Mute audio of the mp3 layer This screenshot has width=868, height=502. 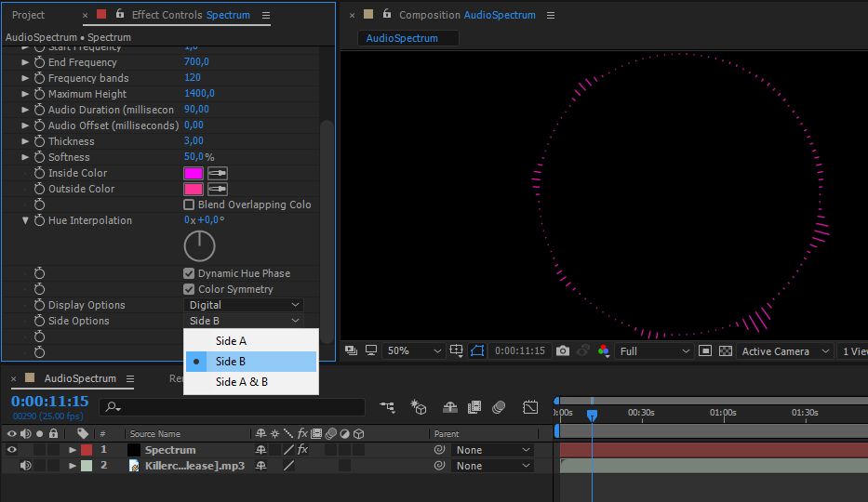click(25, 466)
